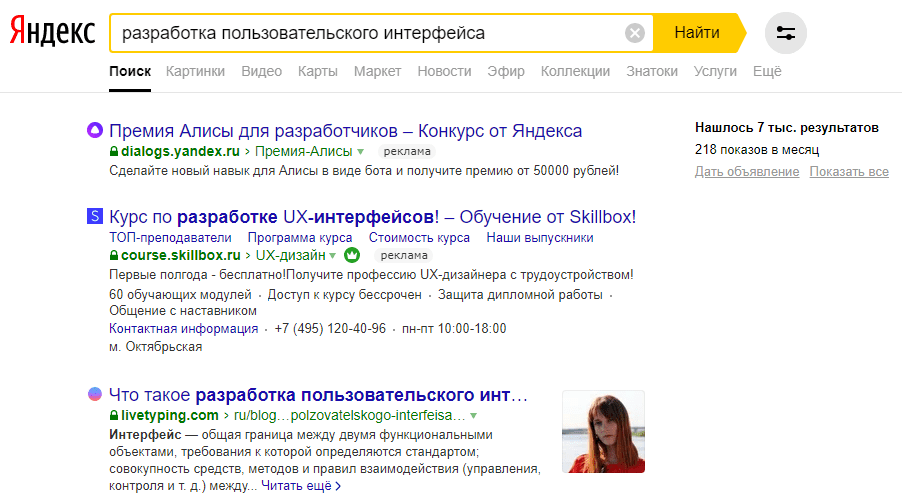This screenshot has width=902, height=498.
Task: Expand the Ещё menu
Action: click(767, 71)
